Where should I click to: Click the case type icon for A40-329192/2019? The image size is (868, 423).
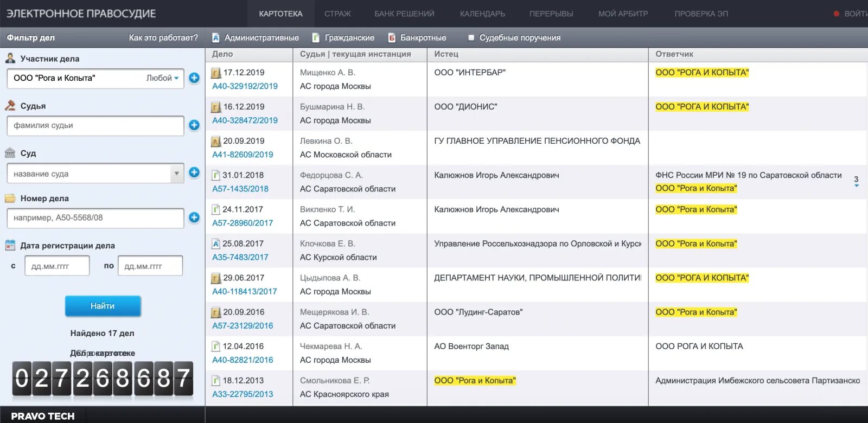(216, 73)
